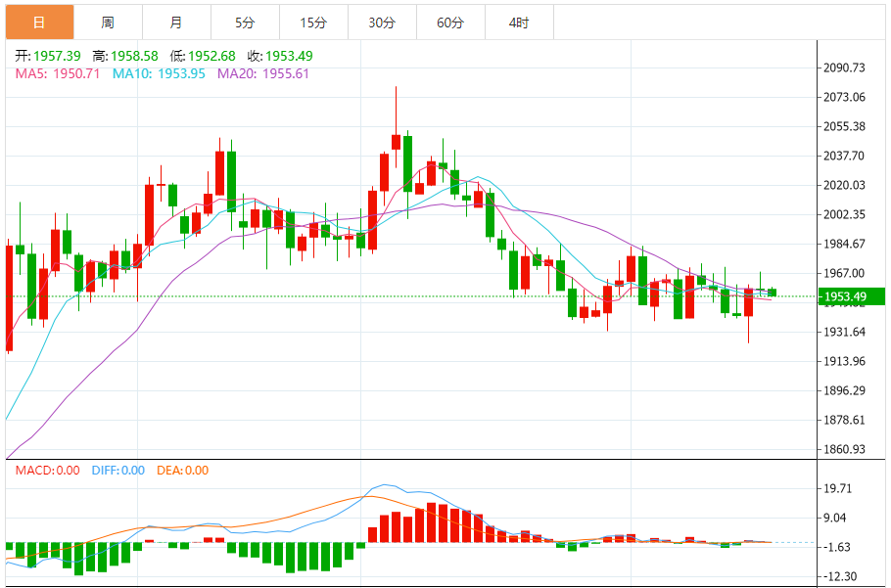Click the DIFF:0.00 label
This screenshot has width=891, height=588.
point(118,470)
